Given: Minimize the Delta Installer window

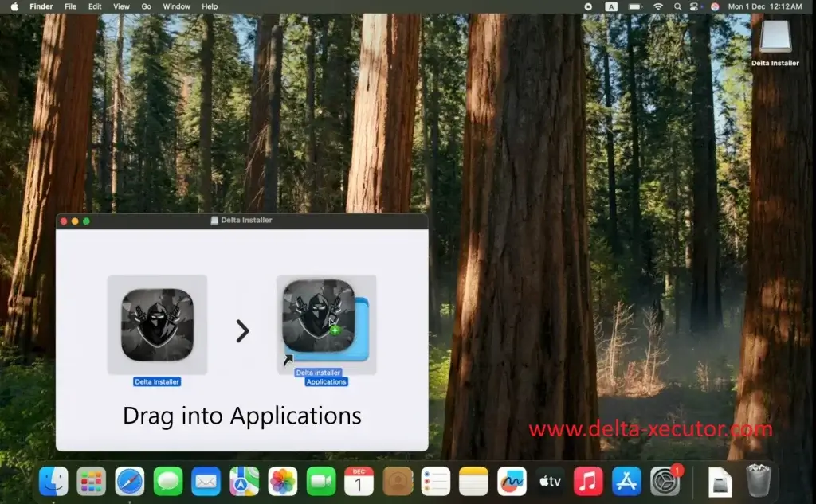Looking at the screenshot, I should pos(75,221).
